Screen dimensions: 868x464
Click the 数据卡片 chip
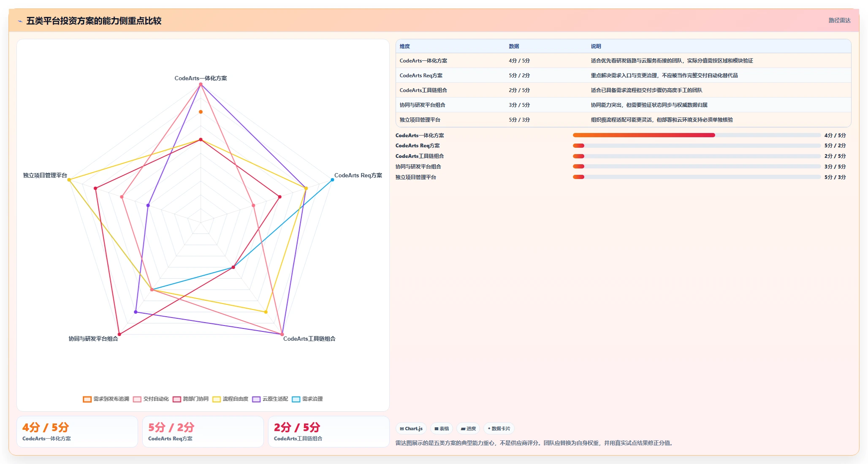[499, 429]
